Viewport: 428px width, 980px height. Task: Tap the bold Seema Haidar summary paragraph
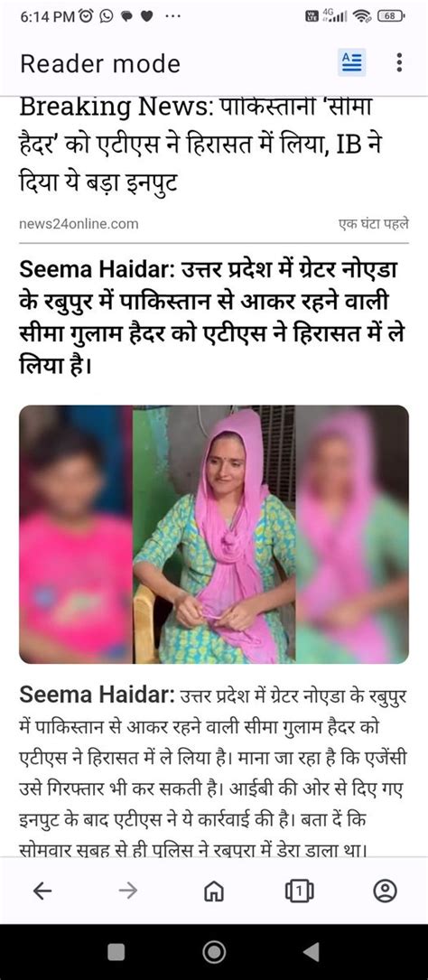click(x=211, y=318)
